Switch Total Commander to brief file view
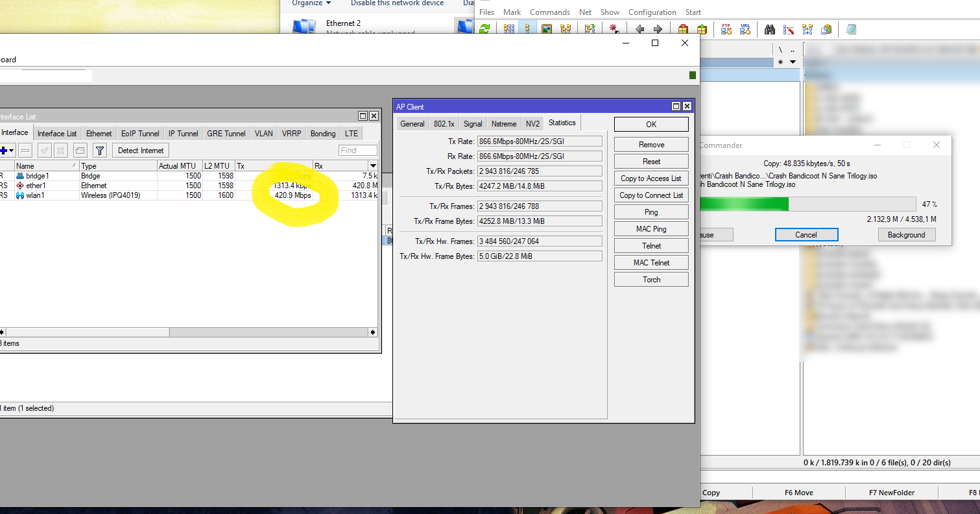Image resolution: width=980 pixels, height=514 pixels. pos(509,29)
